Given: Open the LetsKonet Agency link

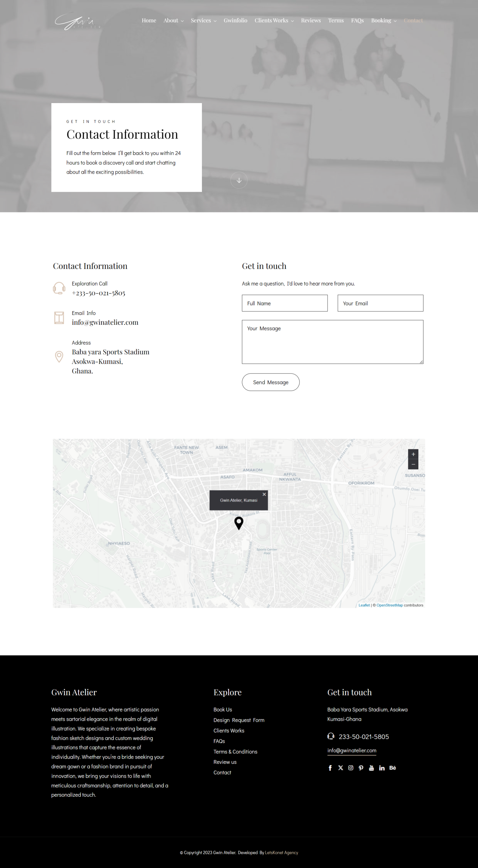Looking at the screenshot, I should pyautogui.click(x=282, y=853).
